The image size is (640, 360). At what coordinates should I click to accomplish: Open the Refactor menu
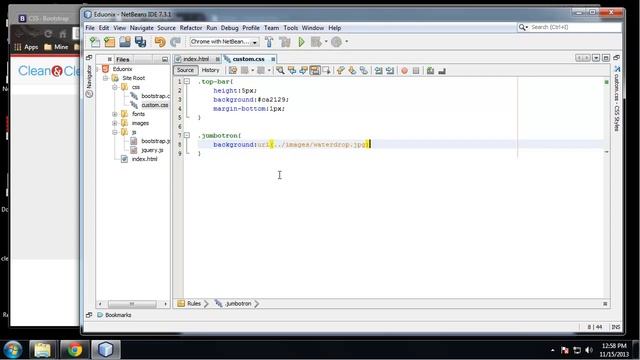[191, 28]
